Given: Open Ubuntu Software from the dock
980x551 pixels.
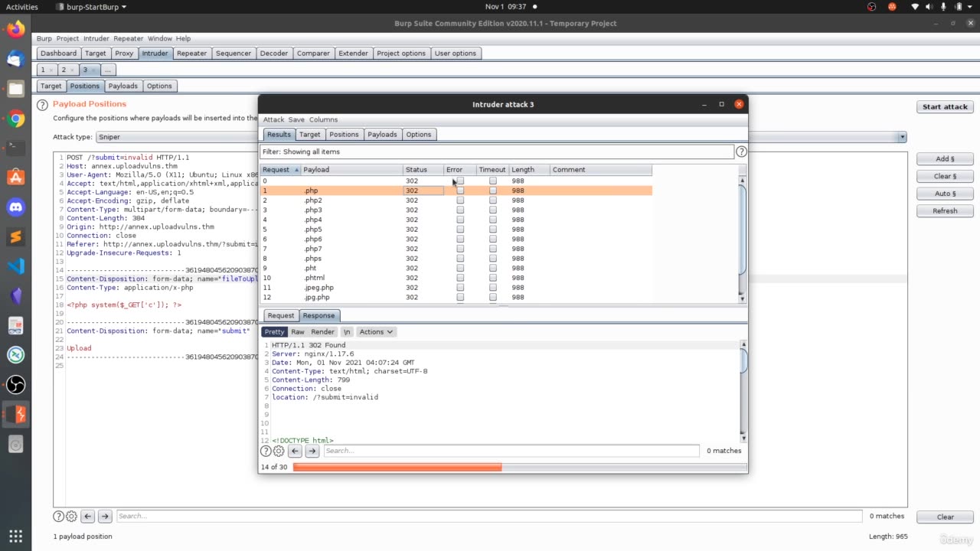Looking at the screenshot, I should [15, 178].
